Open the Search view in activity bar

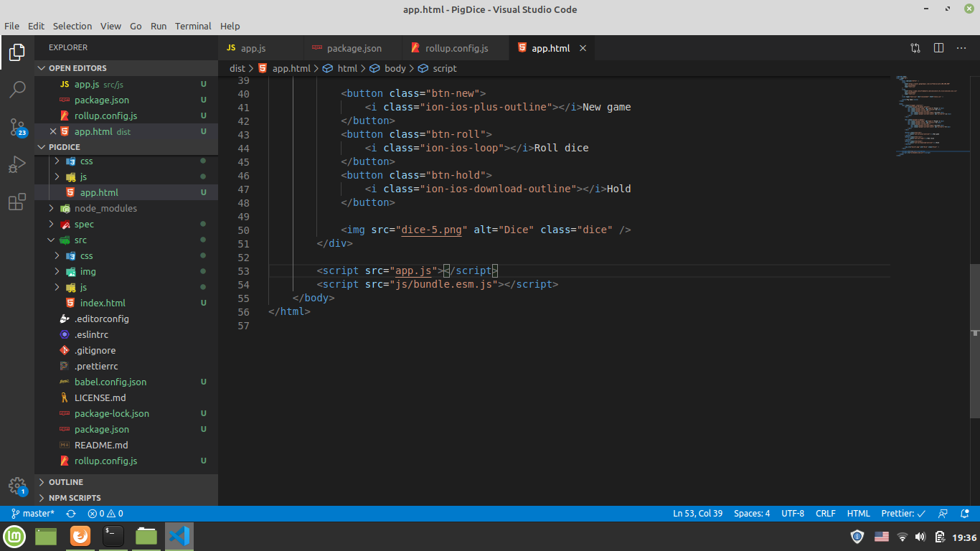tap(17, 90)
